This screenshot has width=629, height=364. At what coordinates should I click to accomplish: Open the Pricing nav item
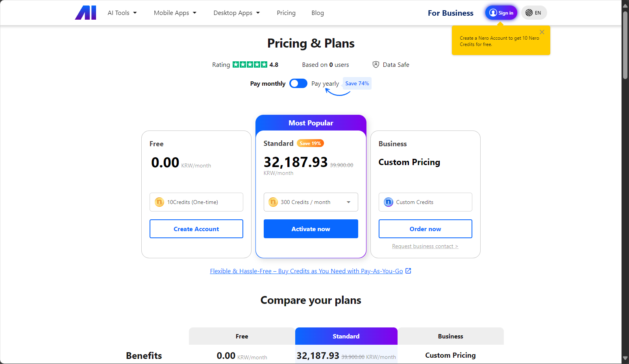point(286,13)
